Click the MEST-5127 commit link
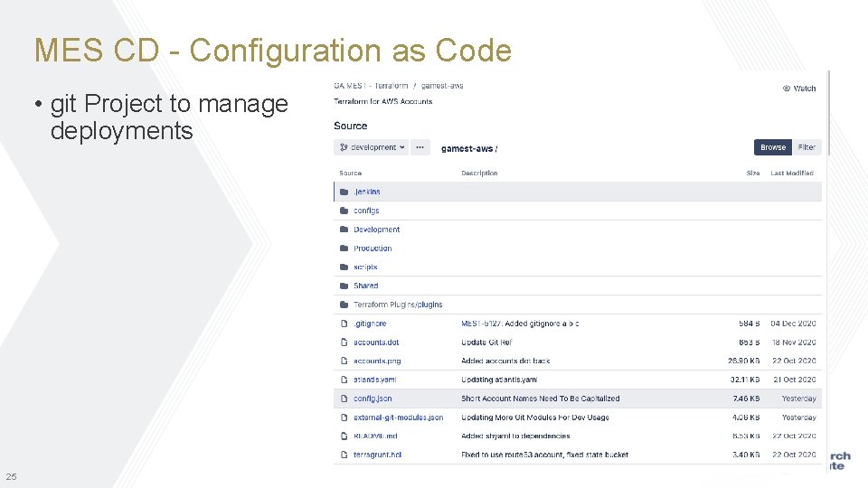Image resolution: width=868 pixels, height=488 pixels. point(480,324)
